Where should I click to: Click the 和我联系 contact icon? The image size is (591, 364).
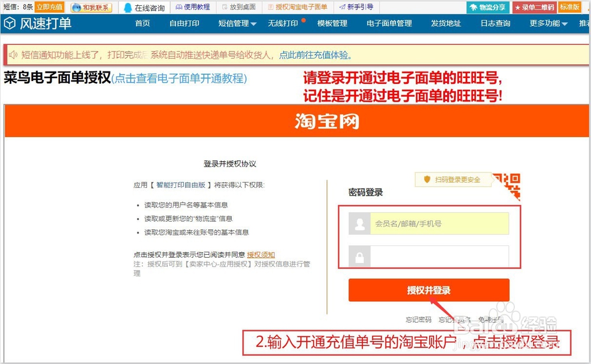click(x=90, y=6)
